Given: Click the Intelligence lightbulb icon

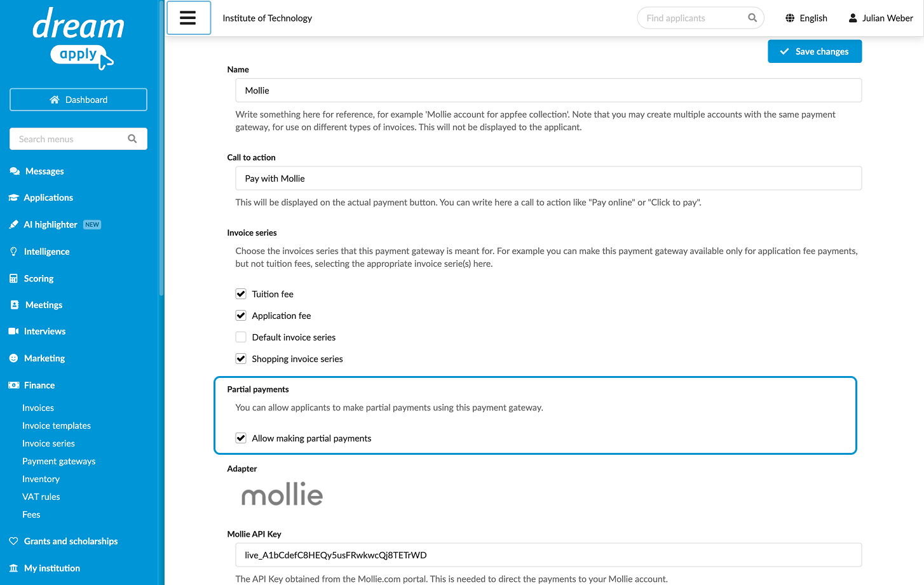Looking at the screenshot, I should coord(13,252).
